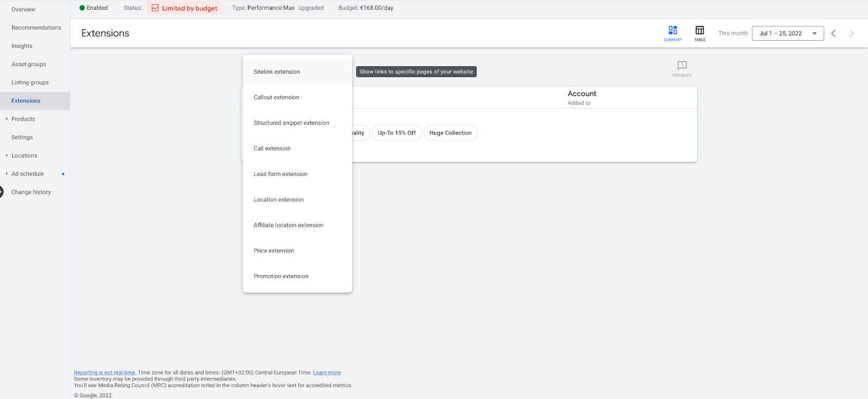The width and height of the screenshot is (868, 399).
Task: Select Sitelink extension from the menu
Action: [277, 72]
